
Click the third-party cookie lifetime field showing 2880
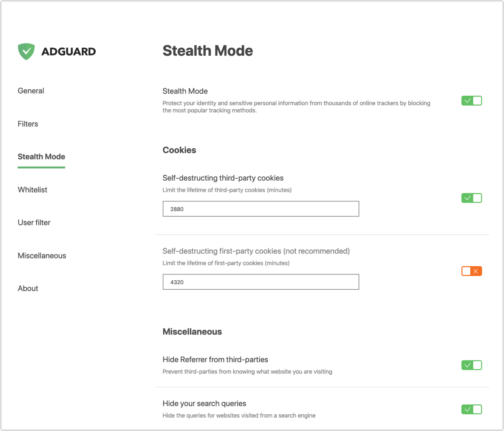261,209
